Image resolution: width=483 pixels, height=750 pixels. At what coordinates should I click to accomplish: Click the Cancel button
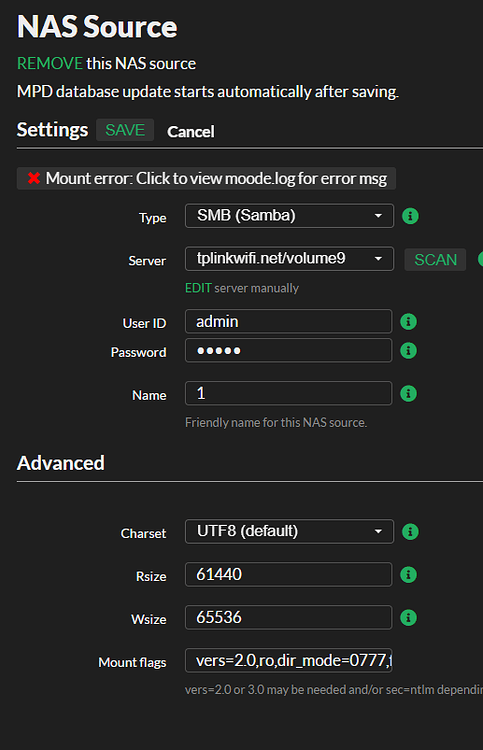(190, 132)
